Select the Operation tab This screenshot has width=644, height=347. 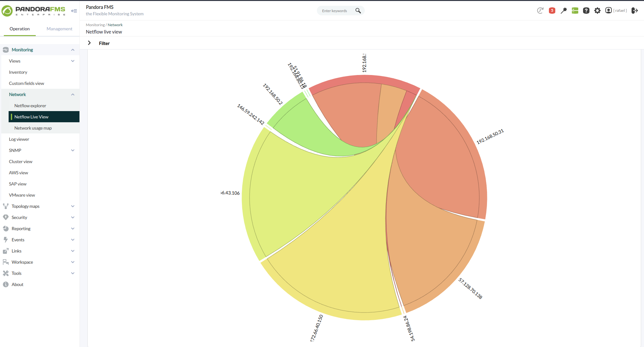click(19, 29)
